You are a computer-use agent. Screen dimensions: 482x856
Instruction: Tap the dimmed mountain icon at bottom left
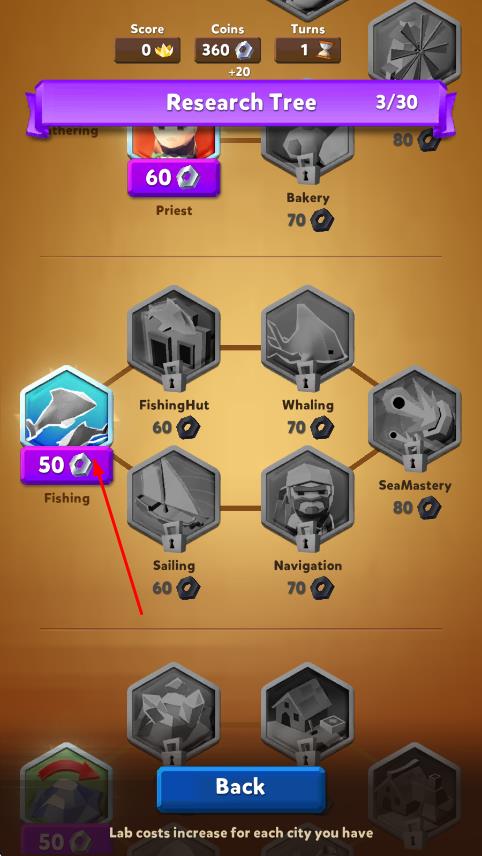(67, 786)
